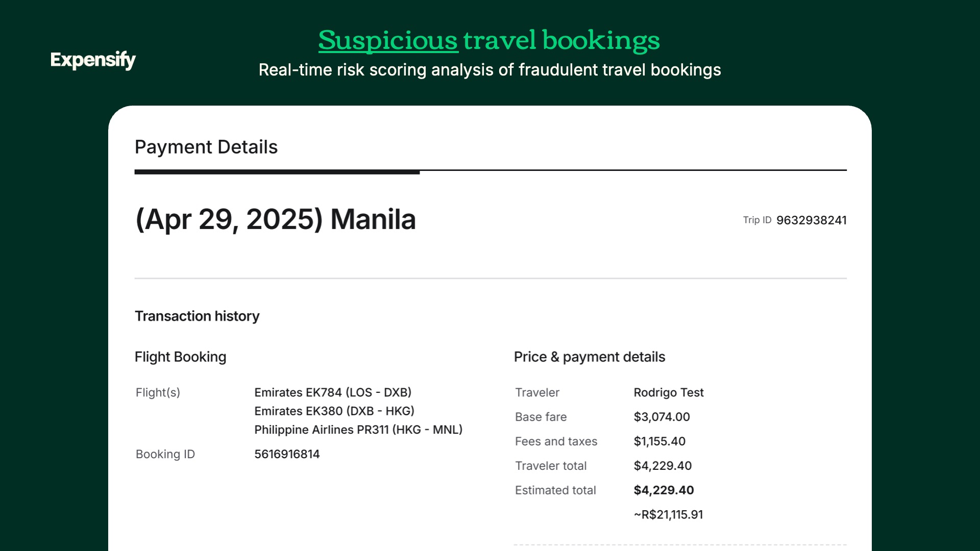980x551 pixels.
Task: Click the bold Estimated total amount
Action: [664, 490]
